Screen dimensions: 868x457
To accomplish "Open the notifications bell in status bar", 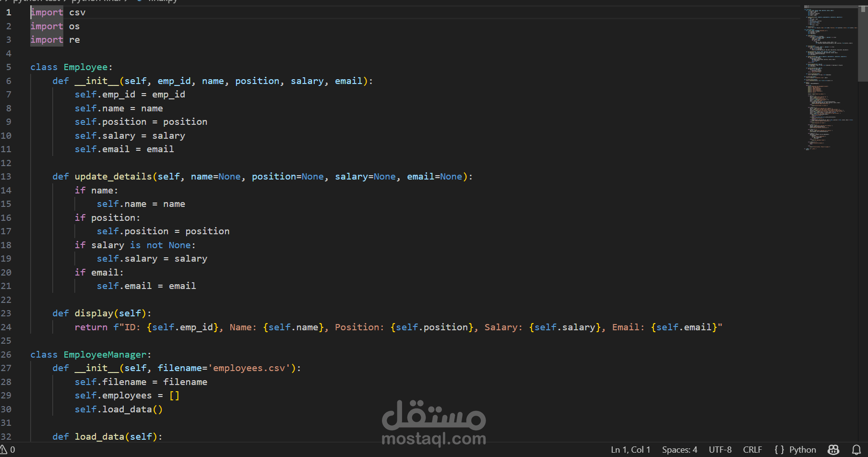I will click(856, 450).
